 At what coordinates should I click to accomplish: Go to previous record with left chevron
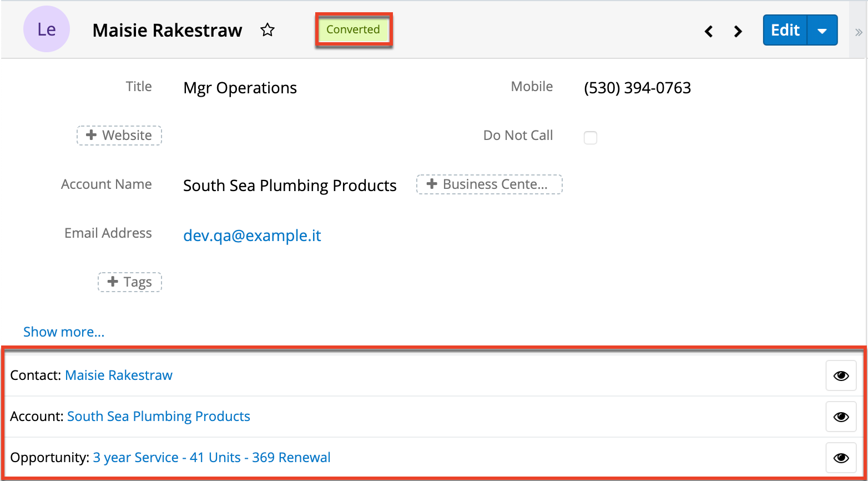709,31
